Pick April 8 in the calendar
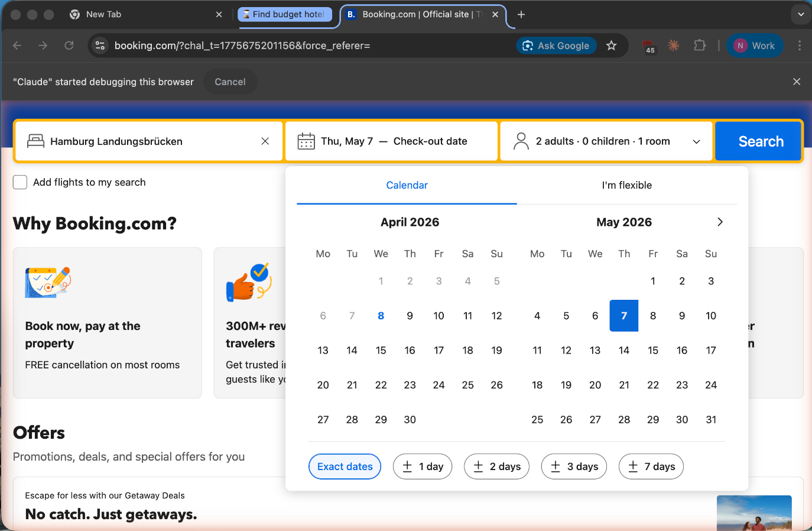The image size is (812, 531). [x=381, y=316]
